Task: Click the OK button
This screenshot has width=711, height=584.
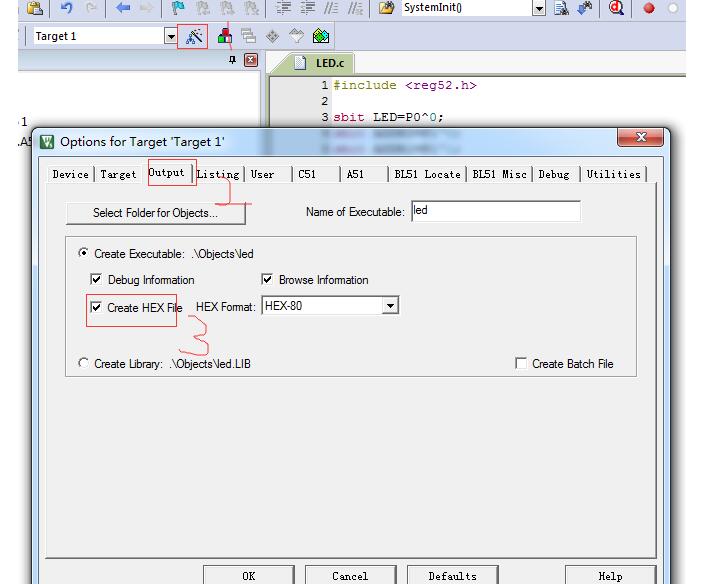Action: 248,575
